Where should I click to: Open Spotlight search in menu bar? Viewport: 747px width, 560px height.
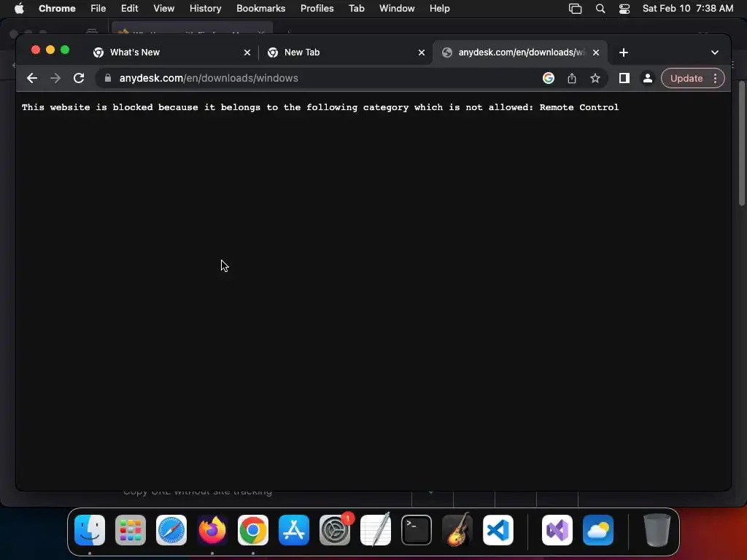click(600, 9)
